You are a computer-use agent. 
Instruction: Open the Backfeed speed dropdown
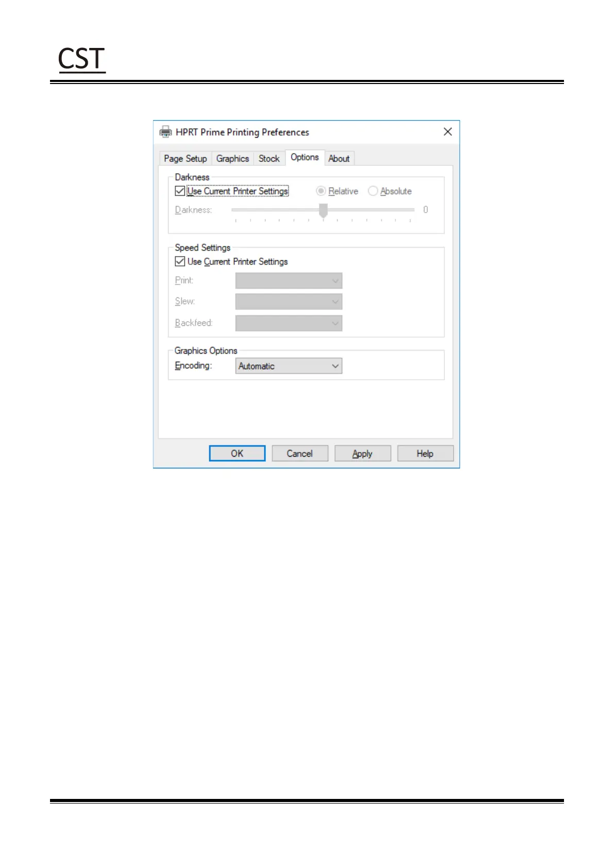tap(289, 323)
